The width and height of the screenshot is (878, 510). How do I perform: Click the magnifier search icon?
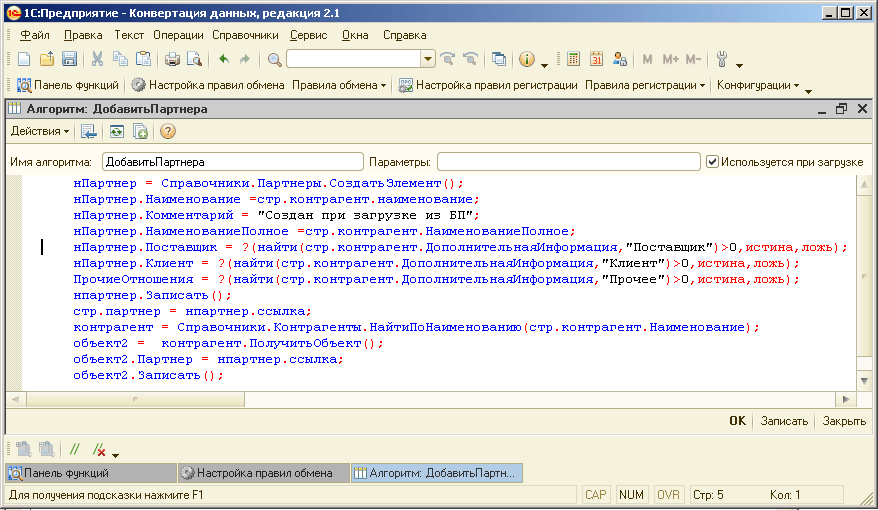pyautogui.click(x=274, y=59)
